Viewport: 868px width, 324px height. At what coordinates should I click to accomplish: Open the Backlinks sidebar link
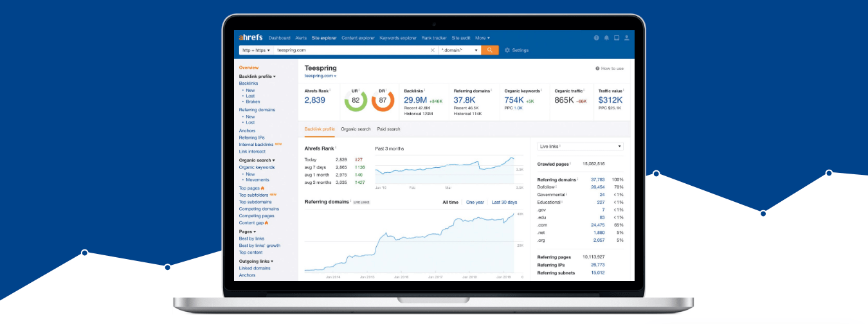coord(248,84)
